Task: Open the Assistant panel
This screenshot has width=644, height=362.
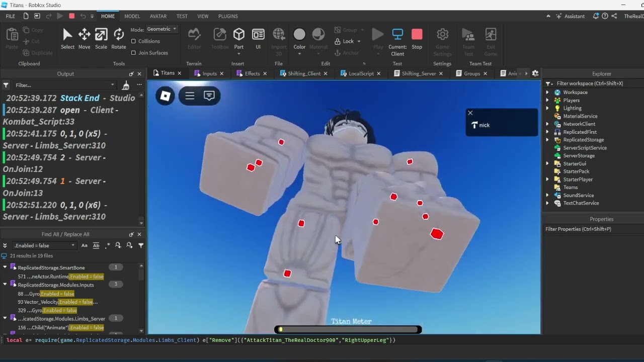Action: point(571,16)
